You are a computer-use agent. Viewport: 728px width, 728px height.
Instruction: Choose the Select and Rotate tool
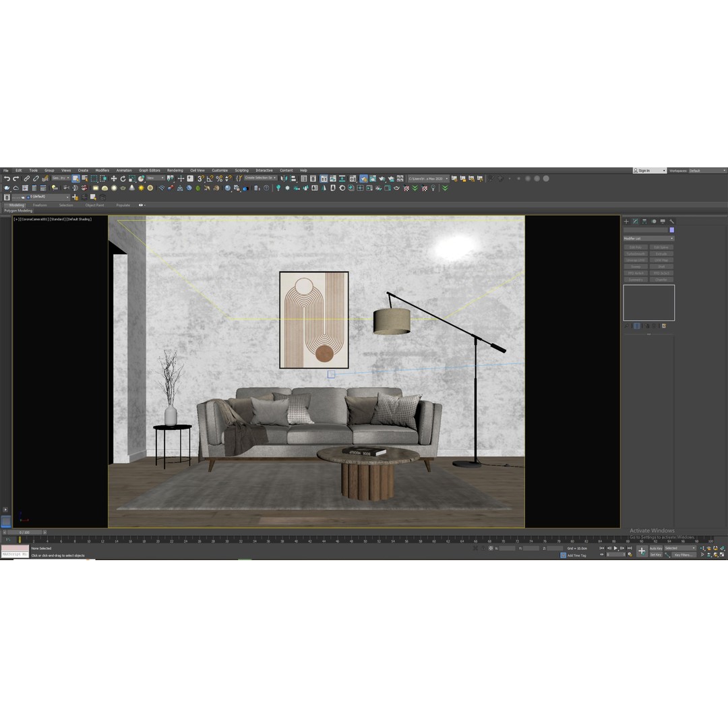tap(123, 178)
